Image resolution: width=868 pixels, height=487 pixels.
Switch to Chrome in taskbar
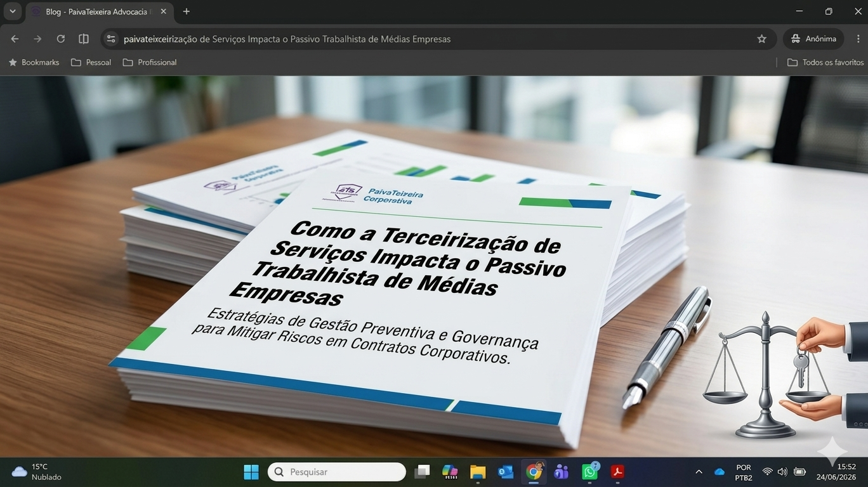534,472
